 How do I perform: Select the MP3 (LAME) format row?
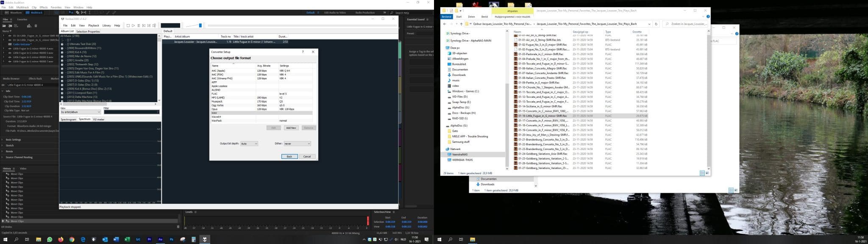262,97
